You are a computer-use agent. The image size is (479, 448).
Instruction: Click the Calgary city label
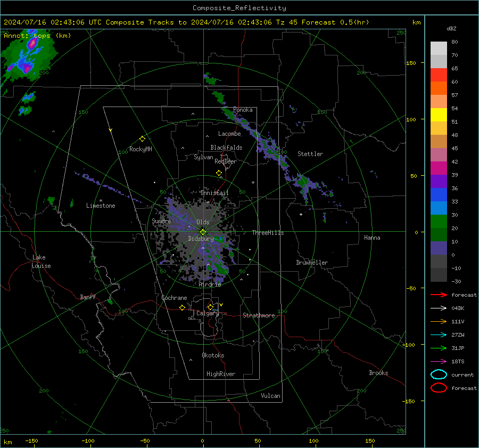tap(208, 313)
